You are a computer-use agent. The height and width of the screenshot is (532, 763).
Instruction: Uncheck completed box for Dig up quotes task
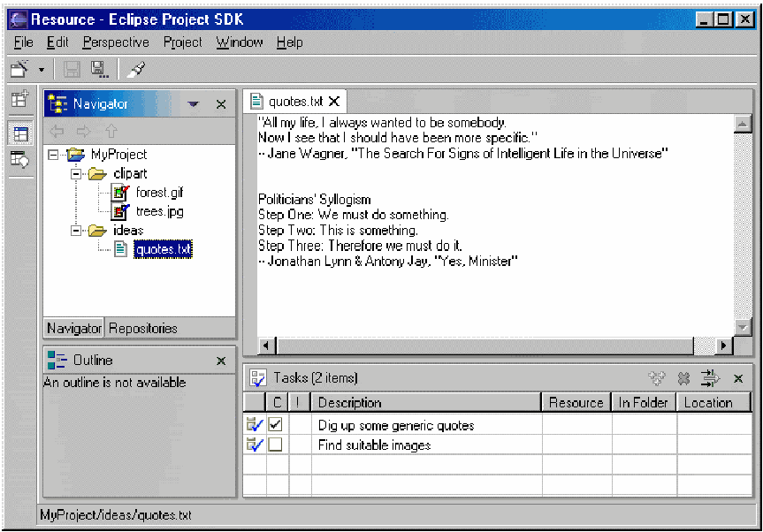click(x=276, y=424)
